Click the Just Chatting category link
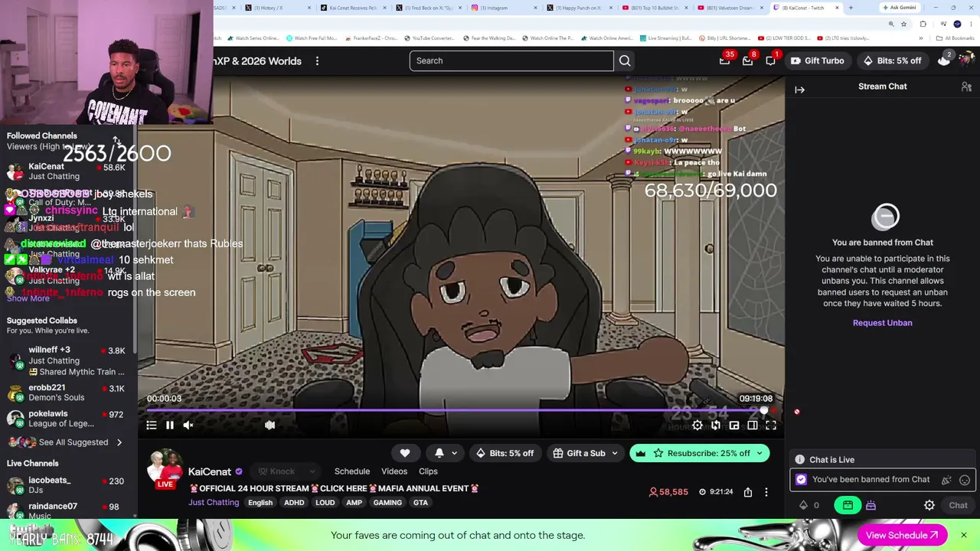The height and width of the screenshot is (551, 980). click(x=214, y=503)
